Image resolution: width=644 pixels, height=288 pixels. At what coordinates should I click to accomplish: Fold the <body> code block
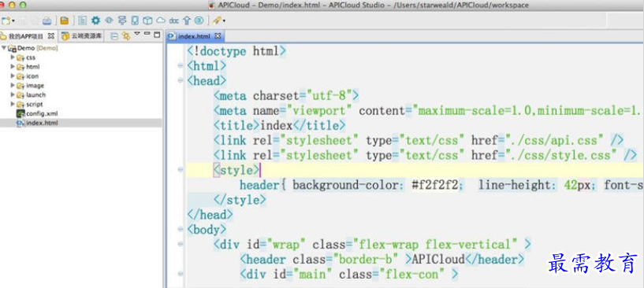pyautogui.click(x=180, y=229)
